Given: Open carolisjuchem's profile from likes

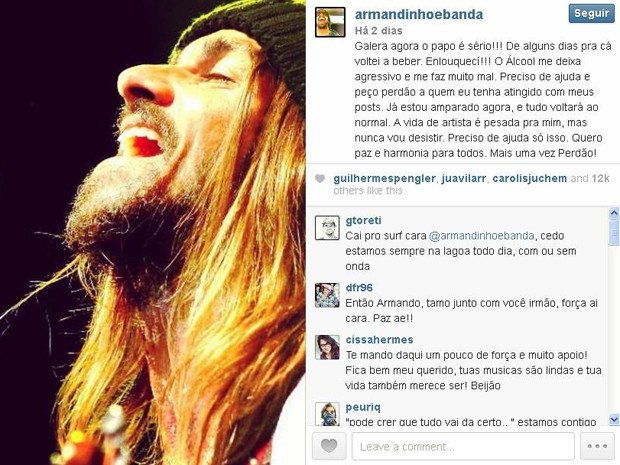Looking at the screenshot, I should point(529,179).
